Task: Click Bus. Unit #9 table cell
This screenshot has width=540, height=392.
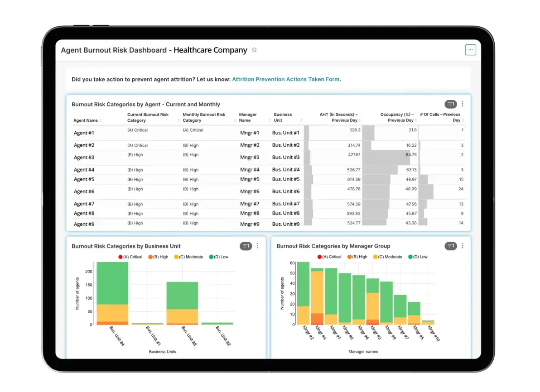Action: [286, 224]
